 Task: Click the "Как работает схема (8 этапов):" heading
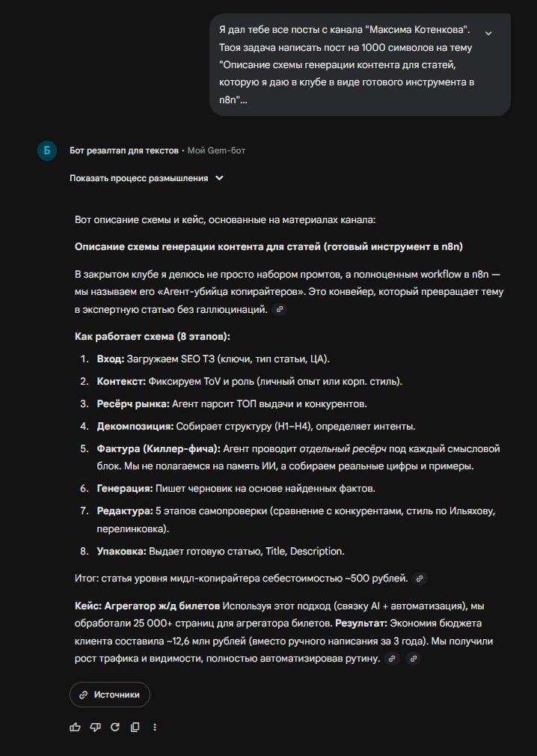pyautogui.click(x=153, y=337)
